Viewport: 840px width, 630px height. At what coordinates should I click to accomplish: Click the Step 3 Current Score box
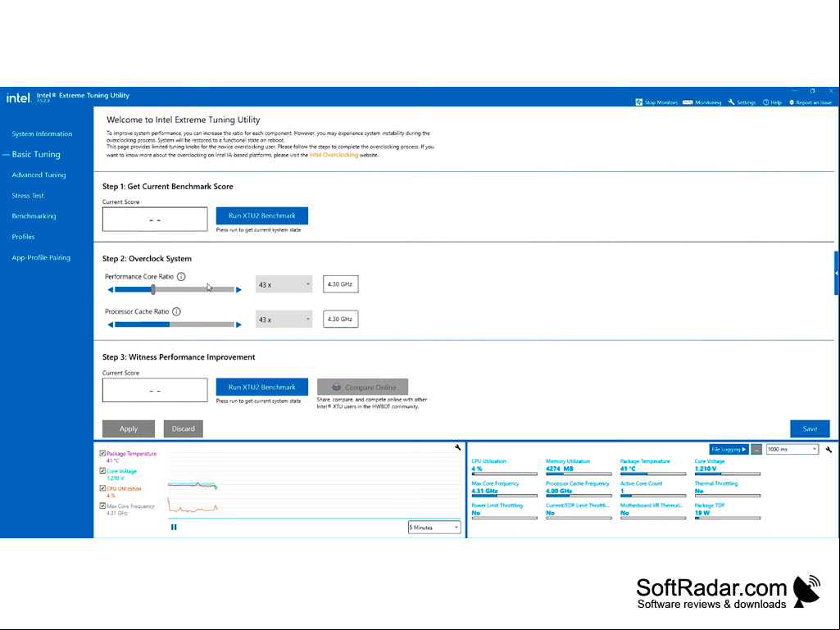click(155, 390)
